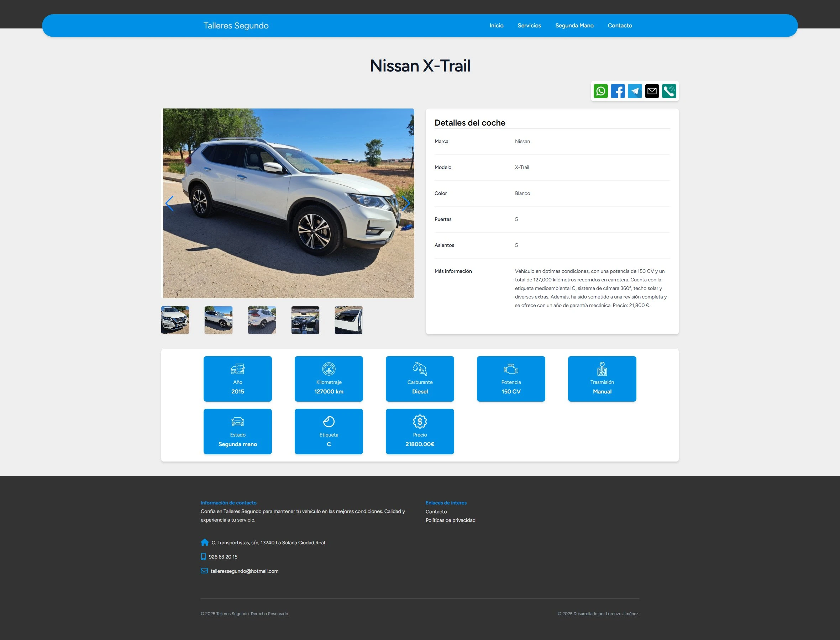Click the Trasmisión gear shift icon
Screen dimensions: 840x640
click(602, 369)
